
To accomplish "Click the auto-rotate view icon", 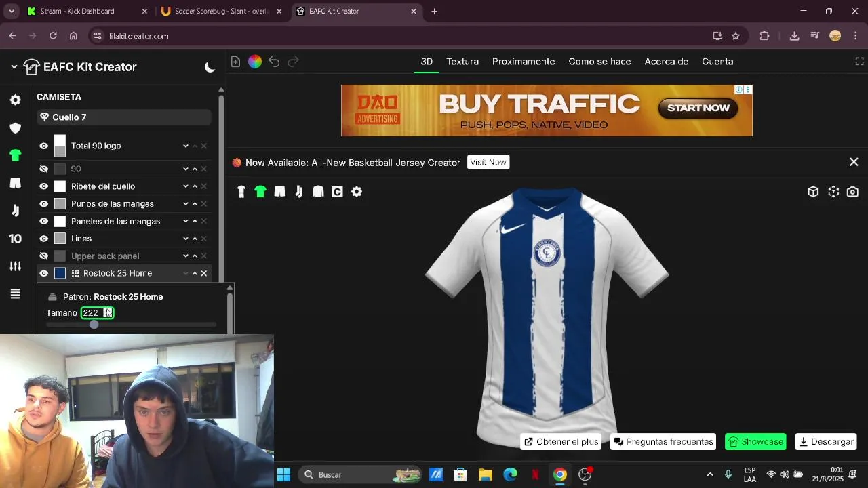I will (x=833, y=192).
